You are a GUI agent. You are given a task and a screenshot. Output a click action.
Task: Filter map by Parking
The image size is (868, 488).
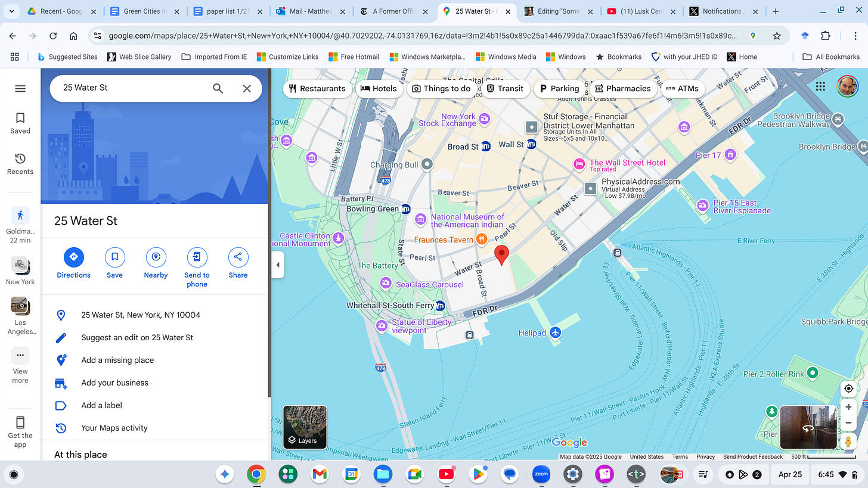pyautogui.click(x=559, y=88)
